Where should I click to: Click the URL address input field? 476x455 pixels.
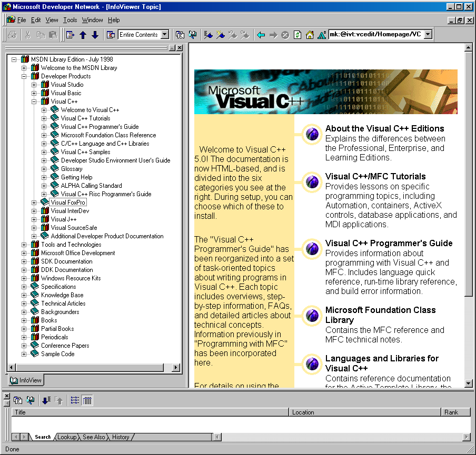tap(376, 34)
